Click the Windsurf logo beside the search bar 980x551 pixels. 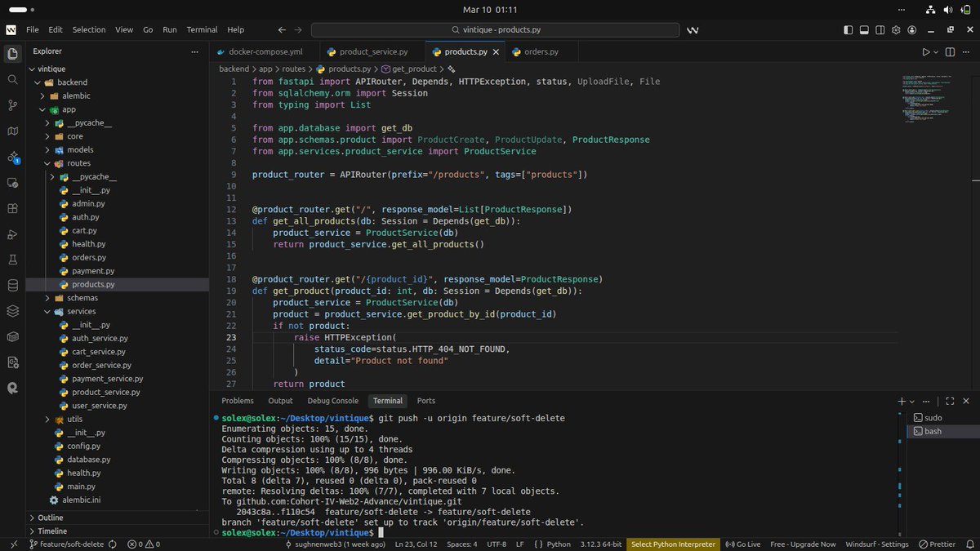coord(693,29)
